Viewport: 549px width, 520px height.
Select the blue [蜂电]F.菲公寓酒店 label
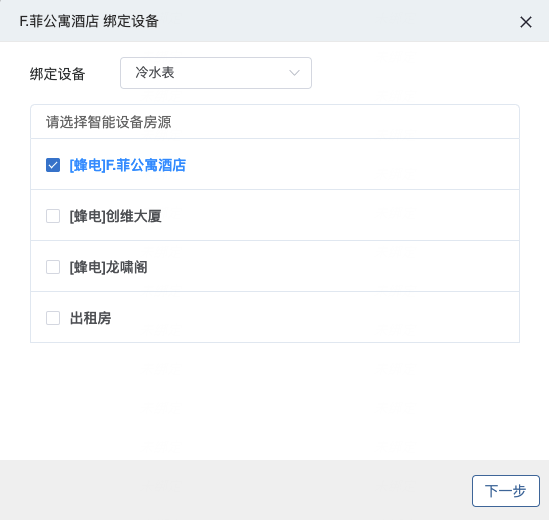coord(128,165)
